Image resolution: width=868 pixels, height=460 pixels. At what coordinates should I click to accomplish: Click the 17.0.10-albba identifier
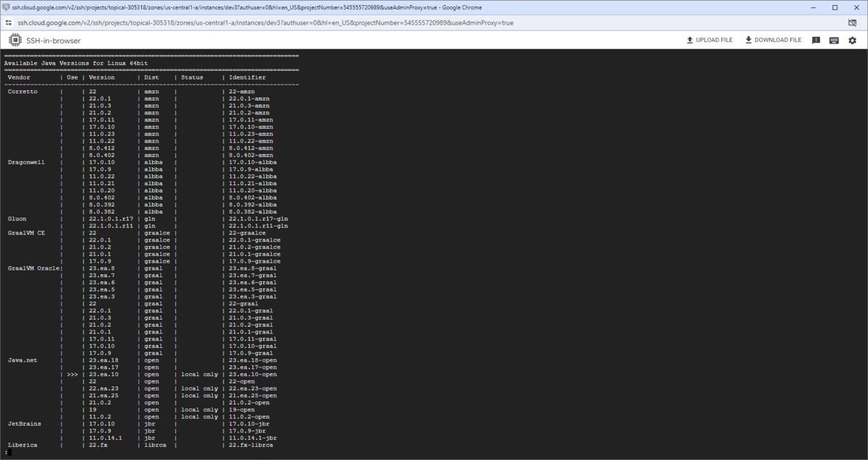(x=253, y=162)
